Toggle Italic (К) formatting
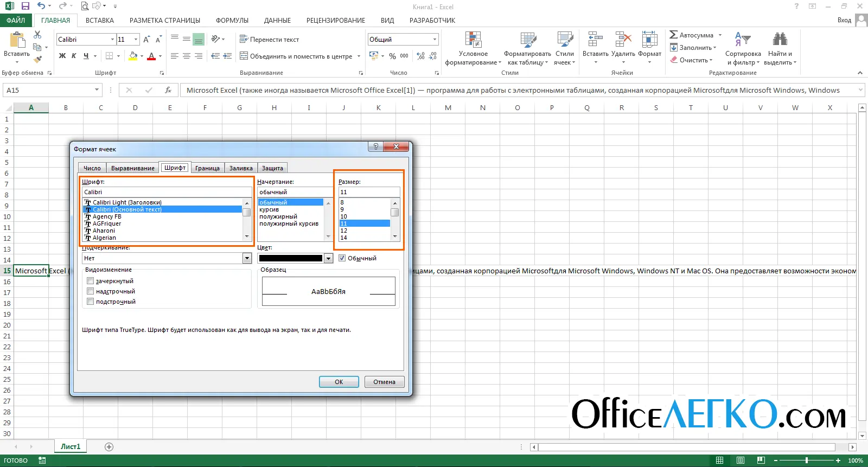This screenshot has width=868, height=467. 74,56
